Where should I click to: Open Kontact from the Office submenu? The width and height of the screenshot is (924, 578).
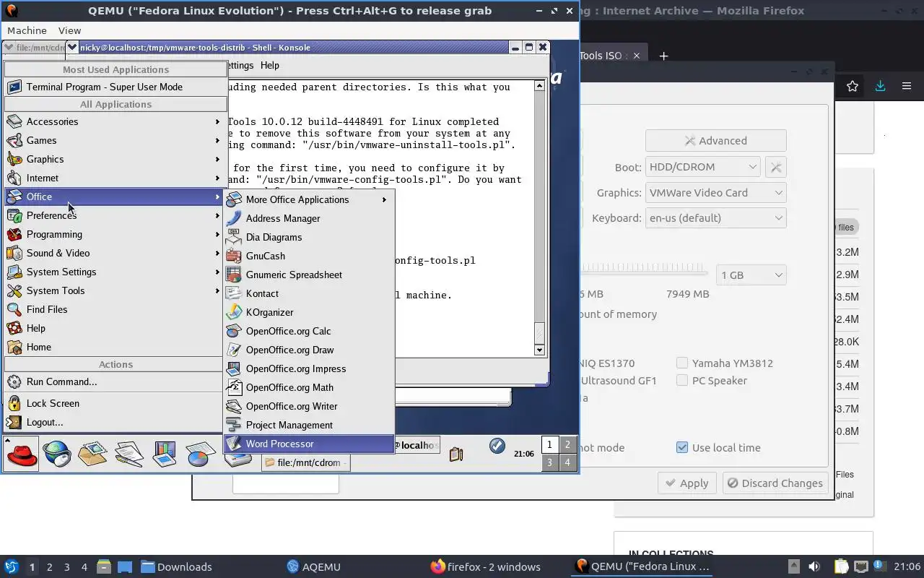point(309,293)
